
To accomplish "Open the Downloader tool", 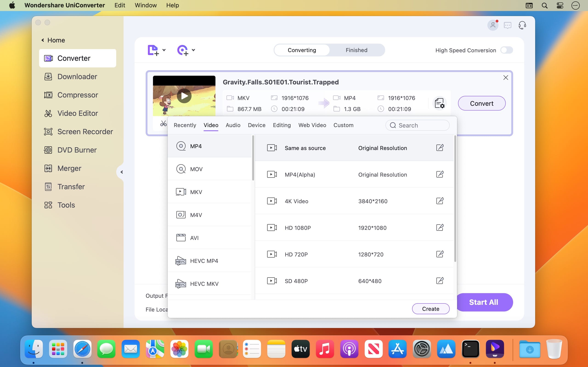I will 77,76.
